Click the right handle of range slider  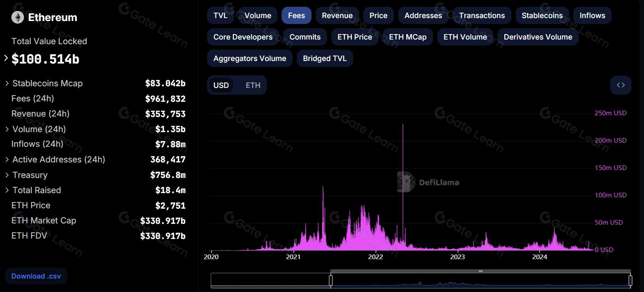tap(630, 280)
